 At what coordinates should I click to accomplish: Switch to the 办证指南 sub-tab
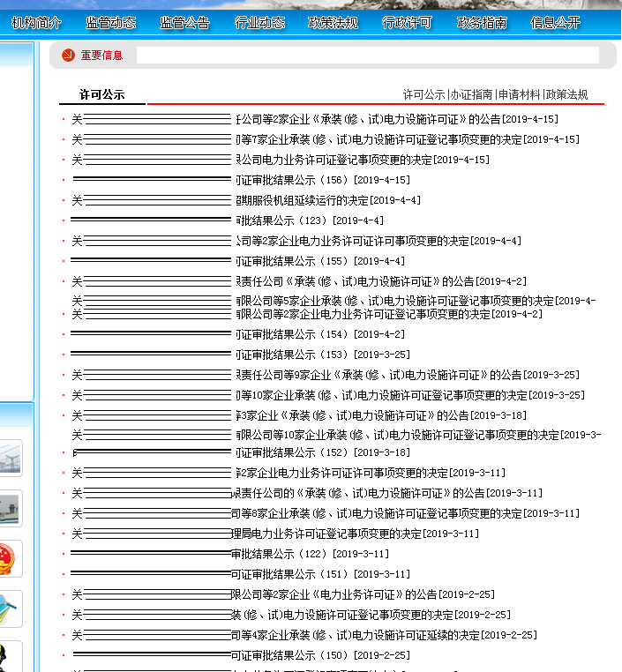coord(471,94)
